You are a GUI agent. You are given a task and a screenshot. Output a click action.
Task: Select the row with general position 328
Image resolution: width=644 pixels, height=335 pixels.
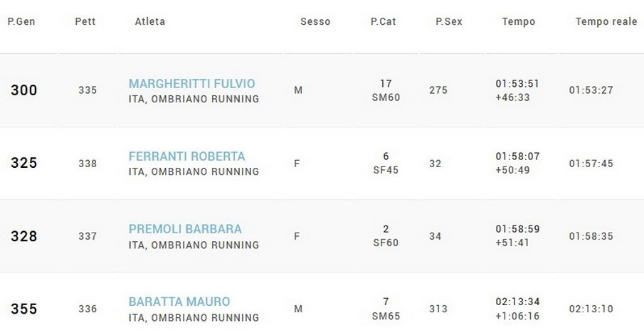click(24, 236)
